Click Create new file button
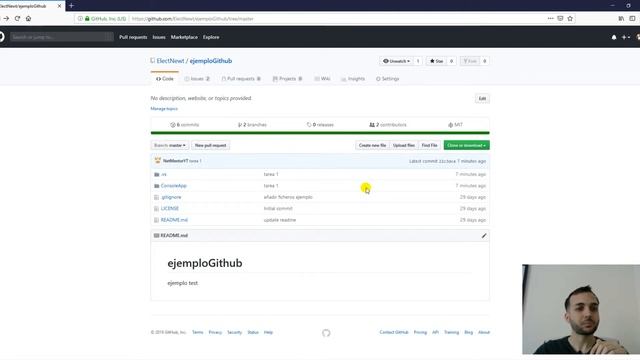 pyautogui.click(x=372, y=145)
